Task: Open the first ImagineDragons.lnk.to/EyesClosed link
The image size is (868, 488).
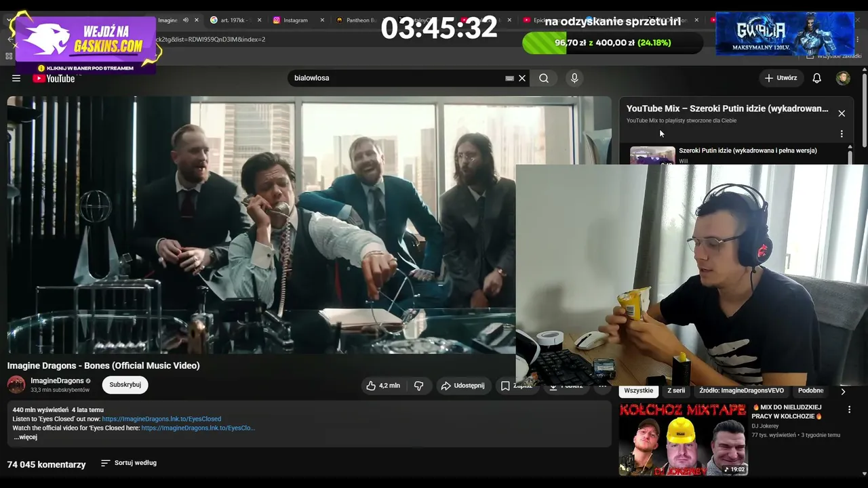Action: point(161,419)
